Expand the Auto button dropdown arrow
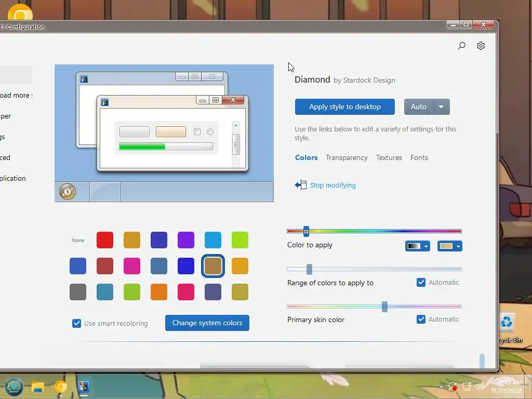Viewport: 532px width, 399px height. point(441,107)
